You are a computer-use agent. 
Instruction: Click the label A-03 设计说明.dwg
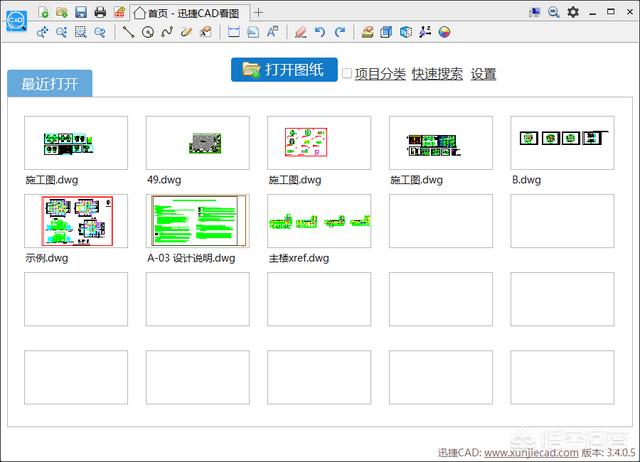click(x=191, y=258)
